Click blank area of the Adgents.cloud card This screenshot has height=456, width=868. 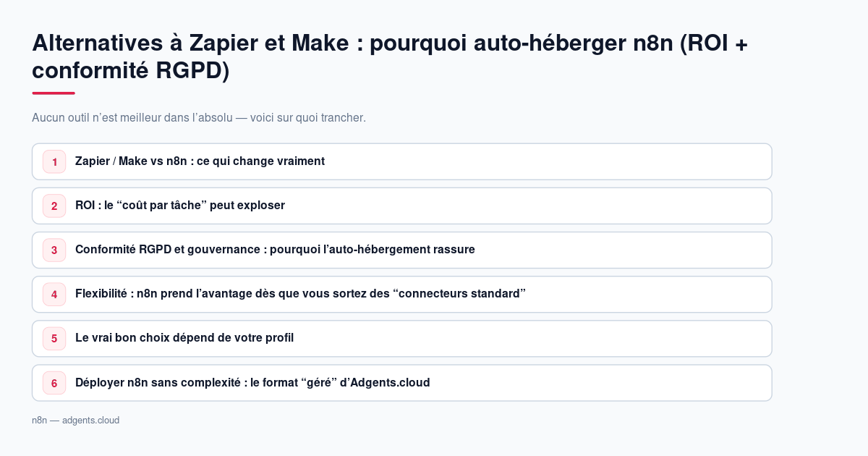[600, 382]
